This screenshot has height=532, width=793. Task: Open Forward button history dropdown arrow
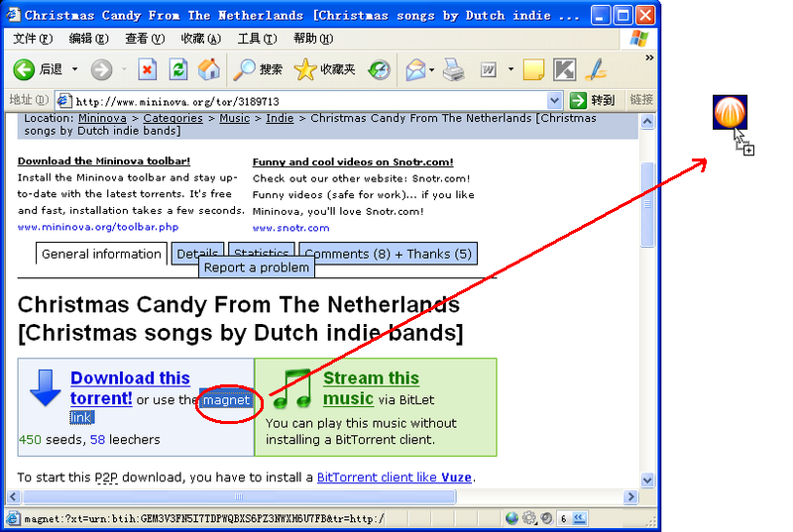(124, 69)
